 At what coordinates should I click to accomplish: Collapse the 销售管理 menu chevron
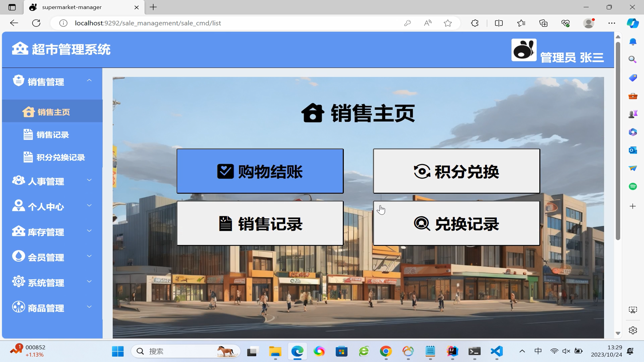point(89,80)
